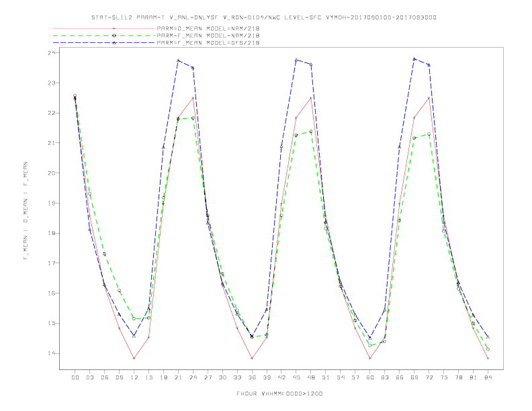Click x-axis forecast hour label 54
Screen dimensions: 532x411
click(x=341, y=377)
